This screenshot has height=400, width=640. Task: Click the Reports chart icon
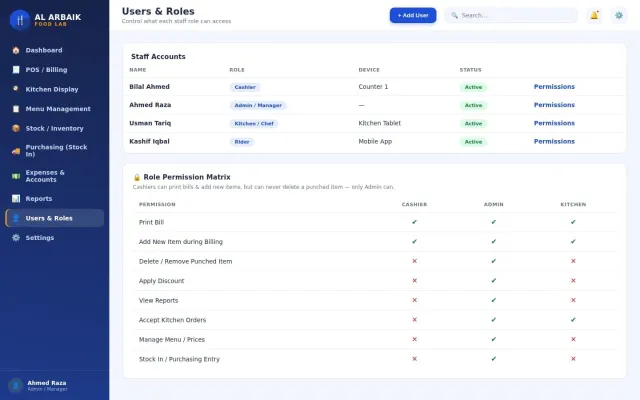(16, 199)
